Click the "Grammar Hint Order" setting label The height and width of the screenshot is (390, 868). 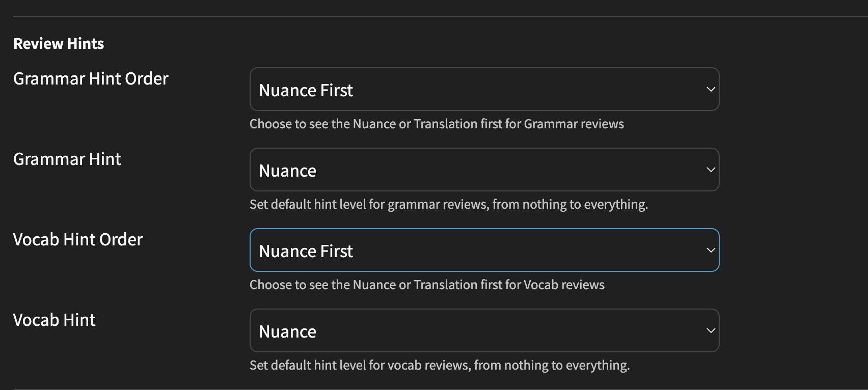(x=91, y=79)
